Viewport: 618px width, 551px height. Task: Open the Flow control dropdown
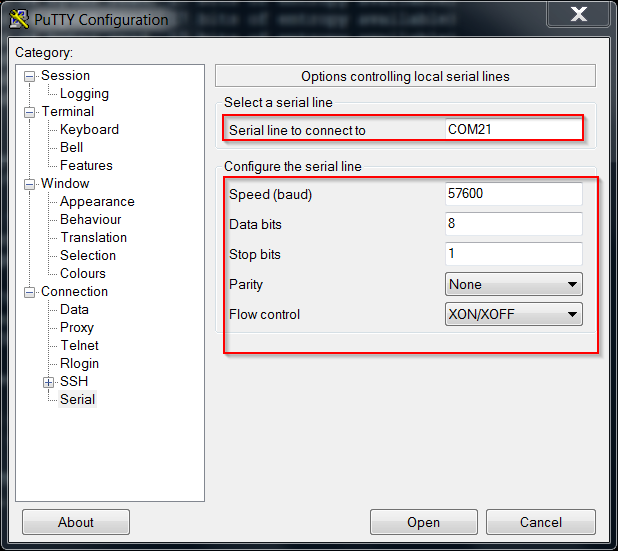[x=513, y=315]
